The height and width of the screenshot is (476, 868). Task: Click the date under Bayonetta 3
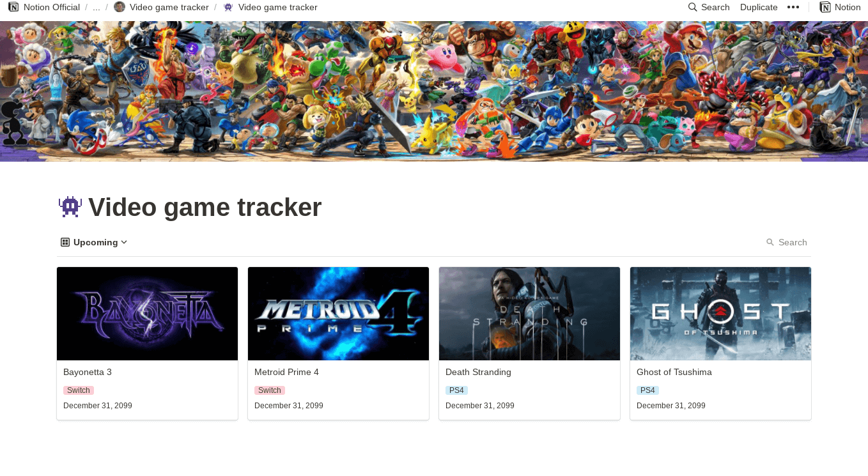(98, 406)
